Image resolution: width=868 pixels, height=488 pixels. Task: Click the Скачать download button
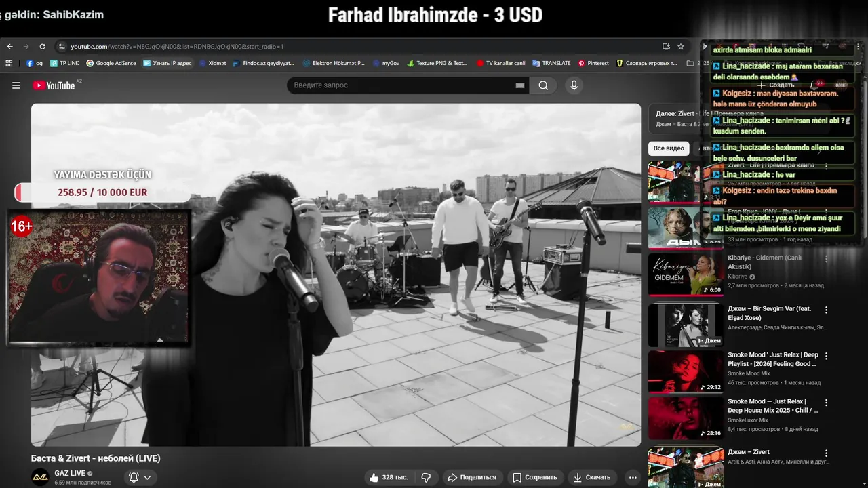pos(592,477)
